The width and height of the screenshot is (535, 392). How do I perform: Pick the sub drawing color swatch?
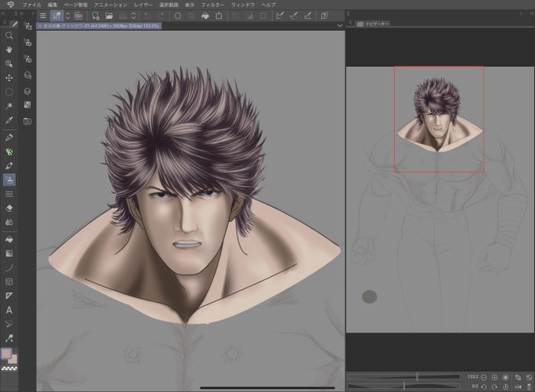pos(13,360)
